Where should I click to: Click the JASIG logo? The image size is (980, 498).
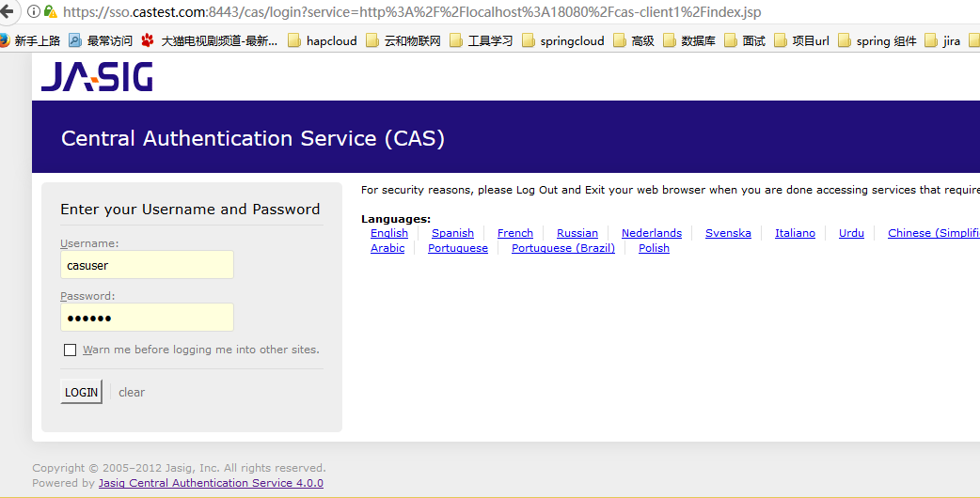(x=97, y=77)
